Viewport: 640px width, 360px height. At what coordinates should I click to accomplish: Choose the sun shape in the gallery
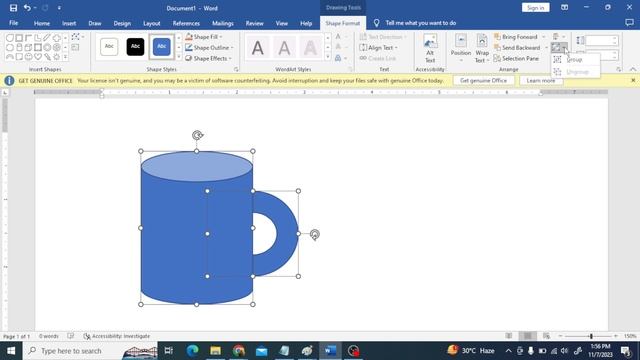pyautogui.click(x=57, y=57)
